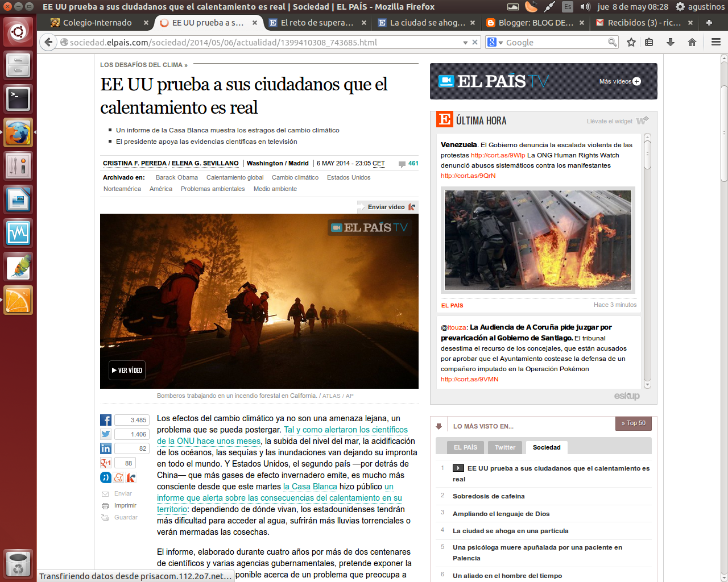
Task: Switch to Recibidos (3) mail tab
Action: pos(644,23)
